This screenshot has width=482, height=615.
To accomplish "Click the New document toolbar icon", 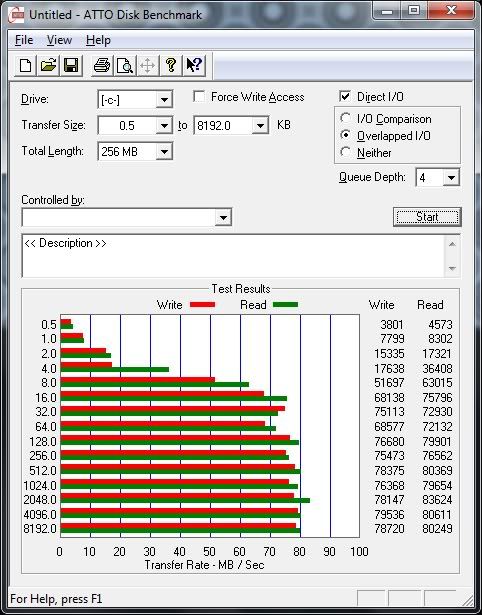I will [x=25, y=65].
